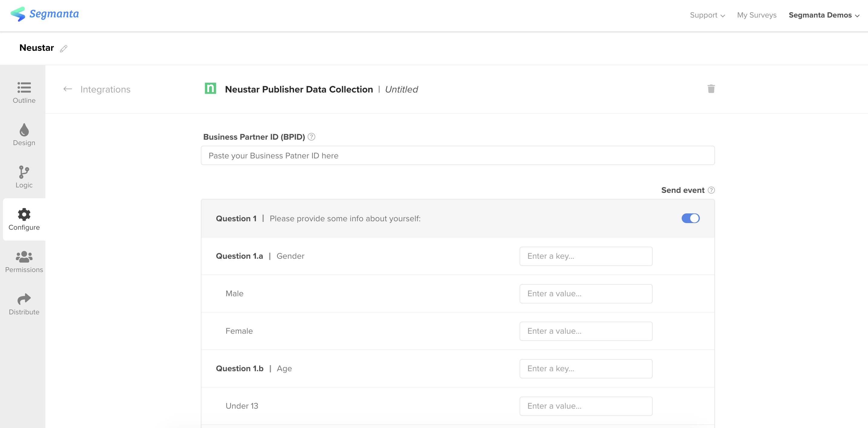The image size is (868, 428).
Task: Toggle Send event for Question 1
Action: tap(690, 218)
